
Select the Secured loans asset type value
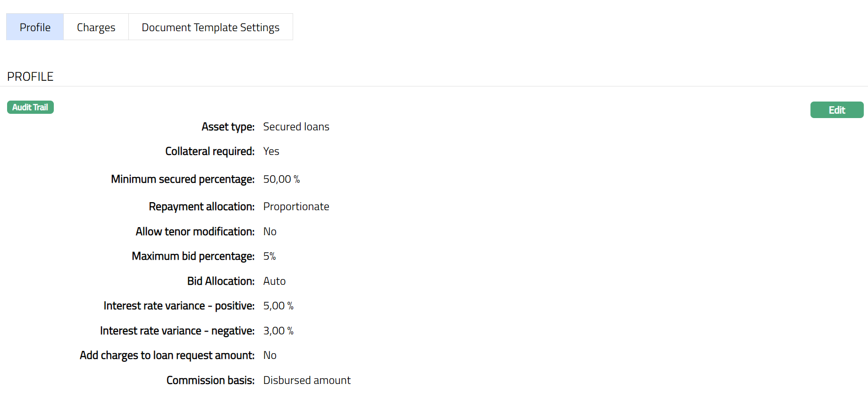coord(296,127)
